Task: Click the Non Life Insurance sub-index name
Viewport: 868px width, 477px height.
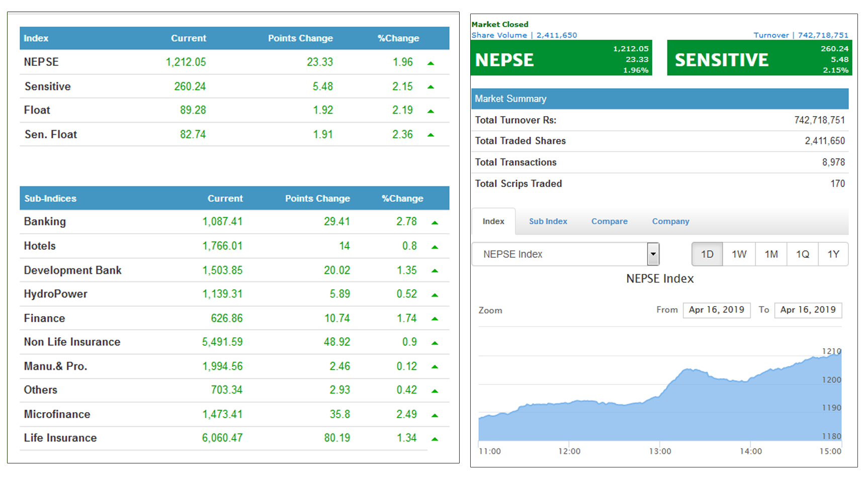Action: coord(72,342)
